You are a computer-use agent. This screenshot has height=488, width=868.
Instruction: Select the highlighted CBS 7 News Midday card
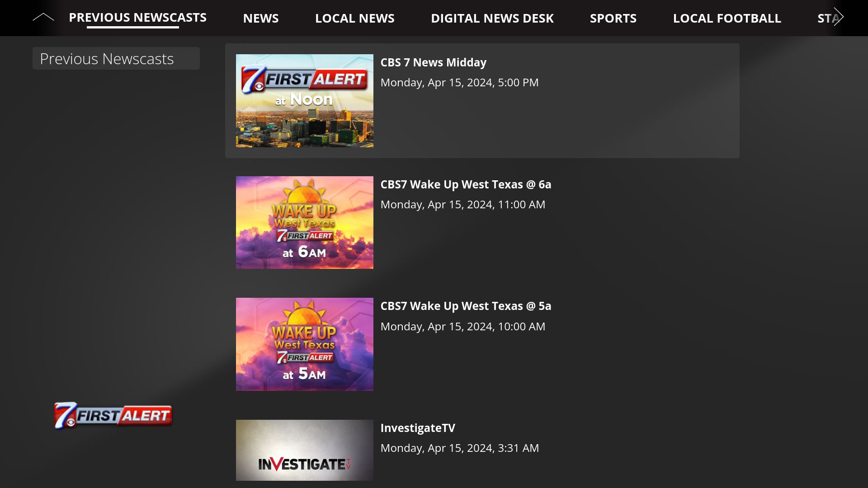tap(482, 100)
